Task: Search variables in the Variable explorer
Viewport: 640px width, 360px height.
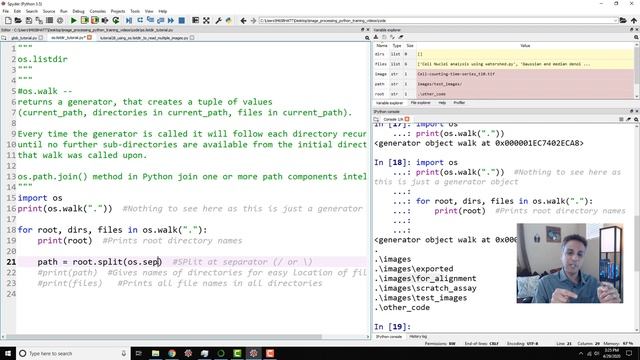Action: tap(636, 37)
